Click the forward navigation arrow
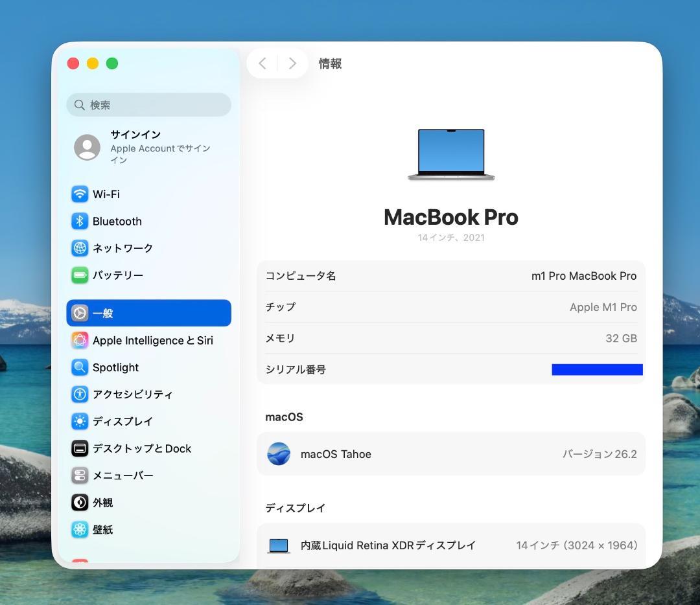Screen dimensions: 700x605 292,63
